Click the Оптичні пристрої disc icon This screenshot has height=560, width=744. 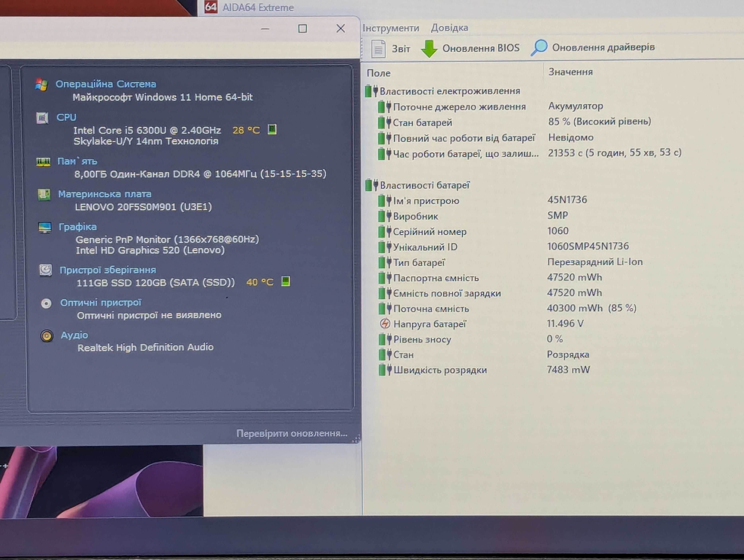click(46, 304)
